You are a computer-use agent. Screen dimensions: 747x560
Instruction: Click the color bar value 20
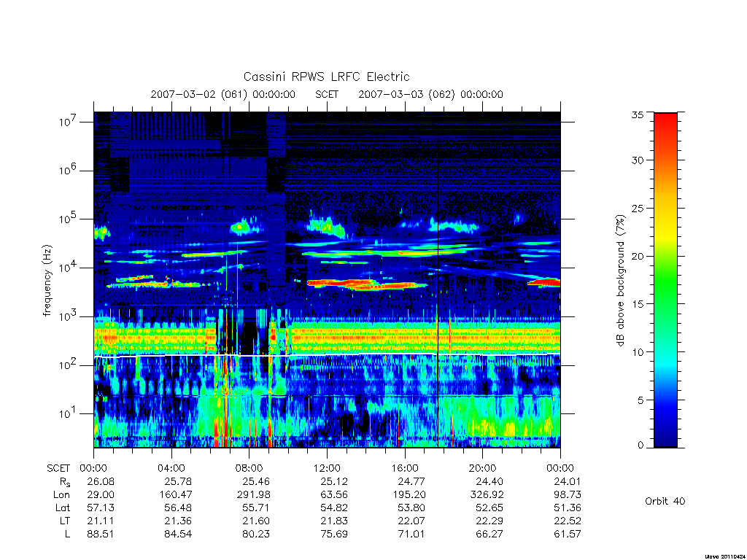(x=637, y=256)
